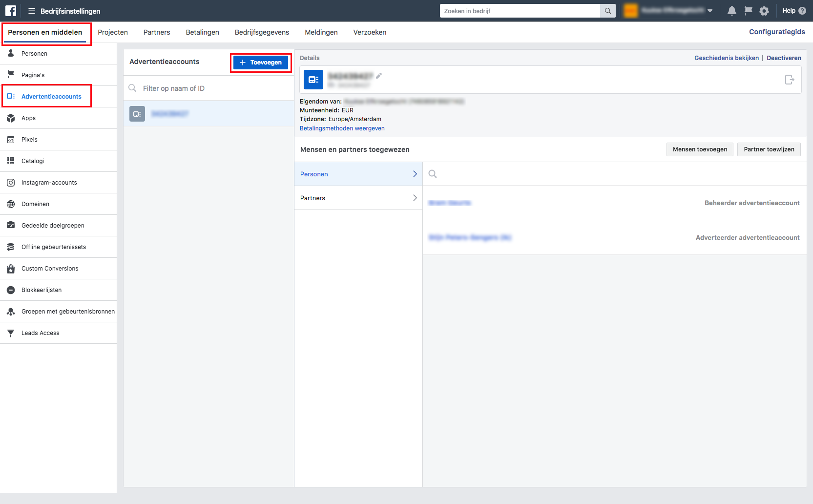Click the blue Toevoegen button
The height and width of the screenshot is (504, 813).
coord(261,63)
